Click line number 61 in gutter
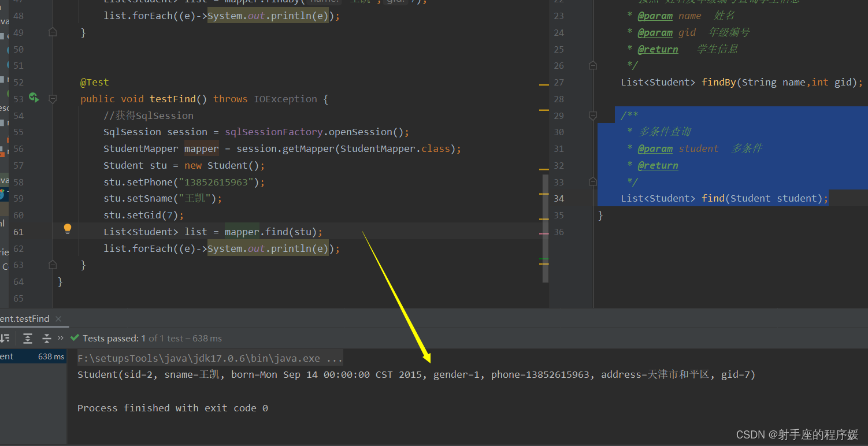This screenshot has height=446, width=868. coord(18,232)
